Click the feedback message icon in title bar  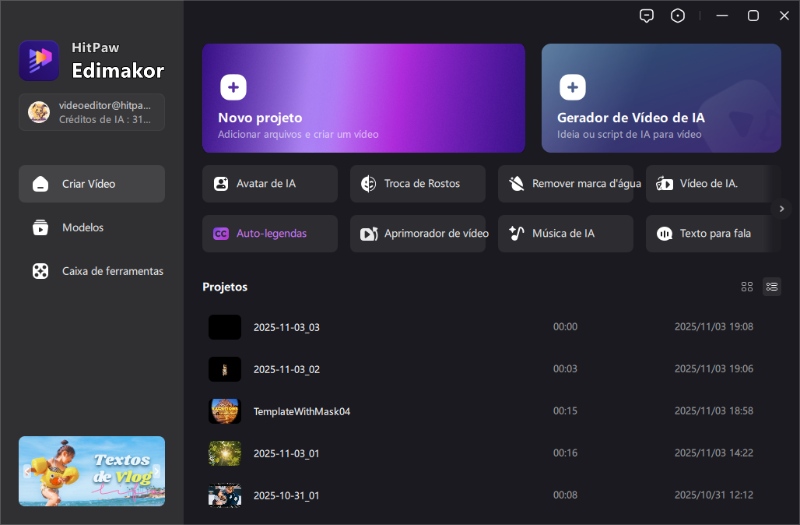(647, 16)
